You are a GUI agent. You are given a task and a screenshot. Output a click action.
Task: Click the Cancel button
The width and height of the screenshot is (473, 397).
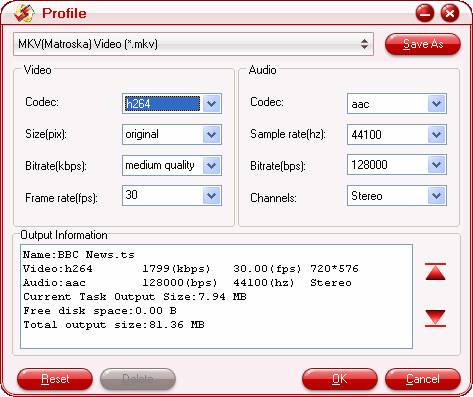click(x=423, y=379)
